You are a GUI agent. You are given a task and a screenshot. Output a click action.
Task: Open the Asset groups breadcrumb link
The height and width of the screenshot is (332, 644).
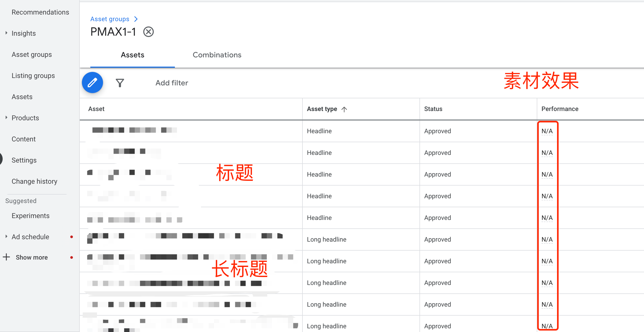[110, 19]
